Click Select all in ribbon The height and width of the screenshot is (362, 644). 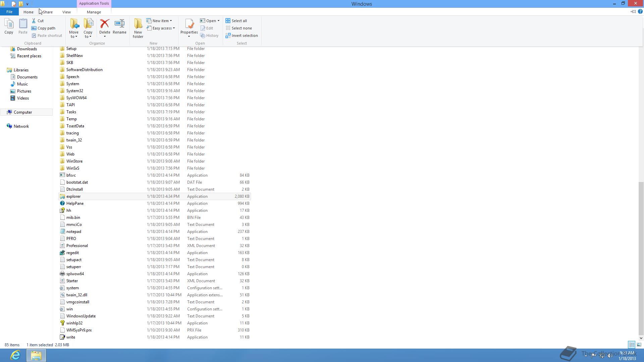[236, 21]
